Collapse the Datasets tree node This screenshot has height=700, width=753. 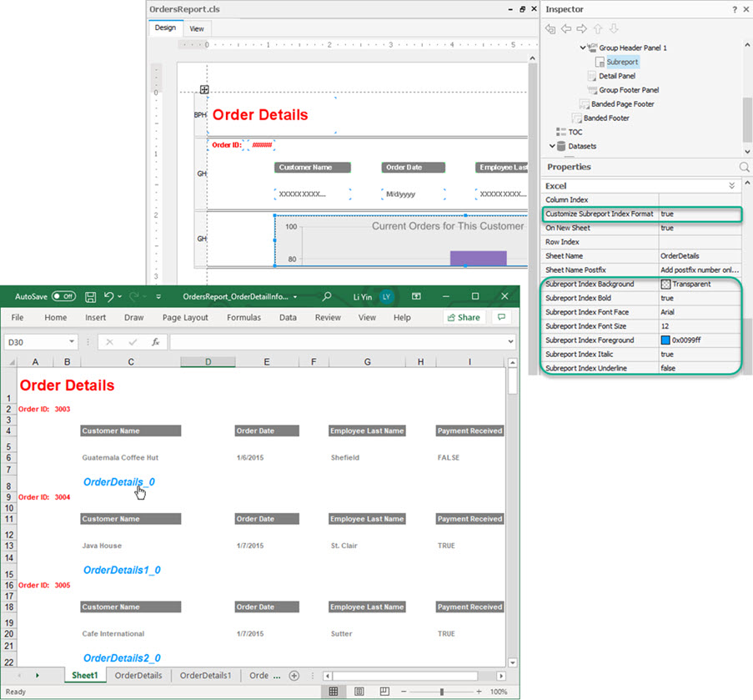(552, 145)
